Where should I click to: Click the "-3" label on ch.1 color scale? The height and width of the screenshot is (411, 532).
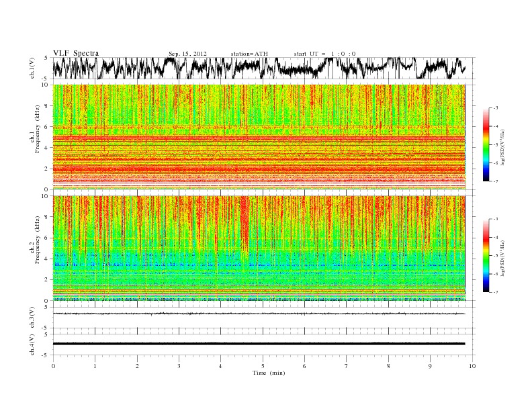(496, 108)
